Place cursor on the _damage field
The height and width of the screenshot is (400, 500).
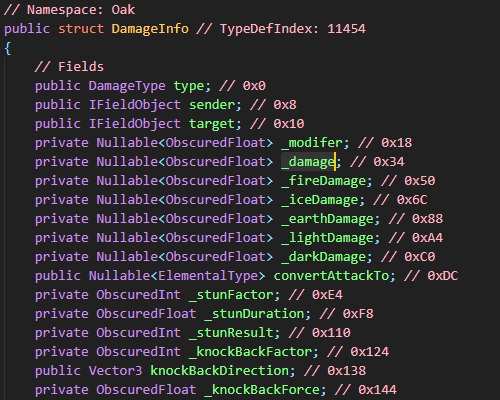[x=308, y=162]
